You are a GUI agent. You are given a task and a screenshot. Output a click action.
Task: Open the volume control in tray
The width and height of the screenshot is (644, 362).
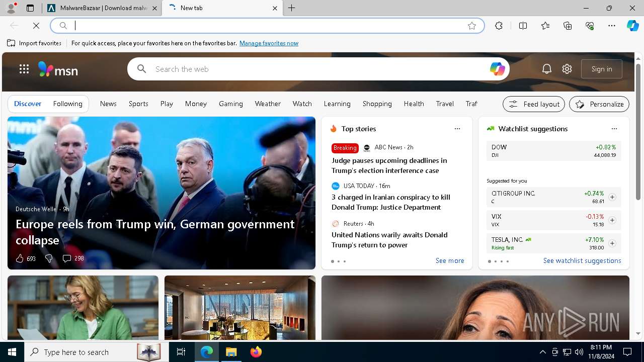pos(579,352)
